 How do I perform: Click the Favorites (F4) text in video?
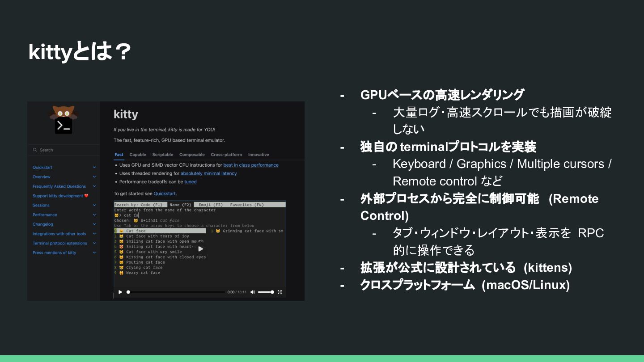[247, 205]
